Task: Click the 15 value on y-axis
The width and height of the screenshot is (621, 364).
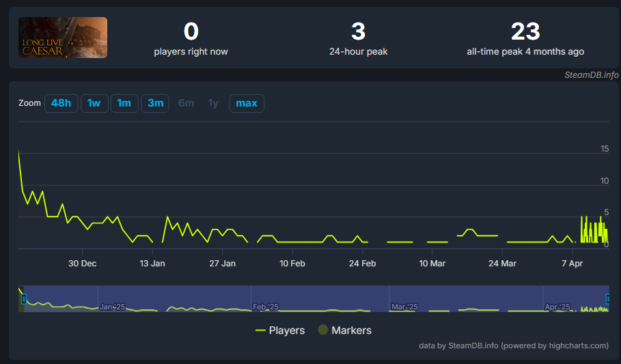Action: (605, 149)
